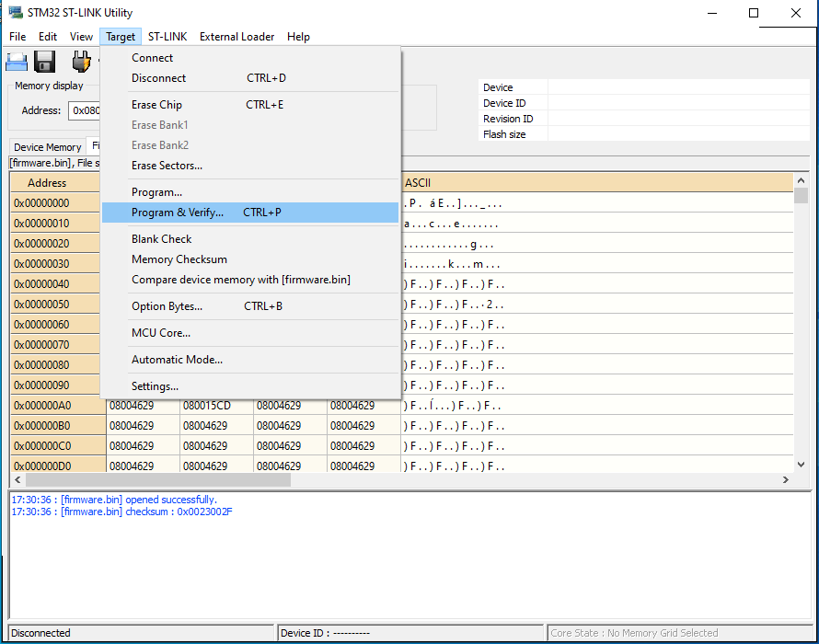
Task: Choose Blank Check from the menu
Action: coord(250,239)
